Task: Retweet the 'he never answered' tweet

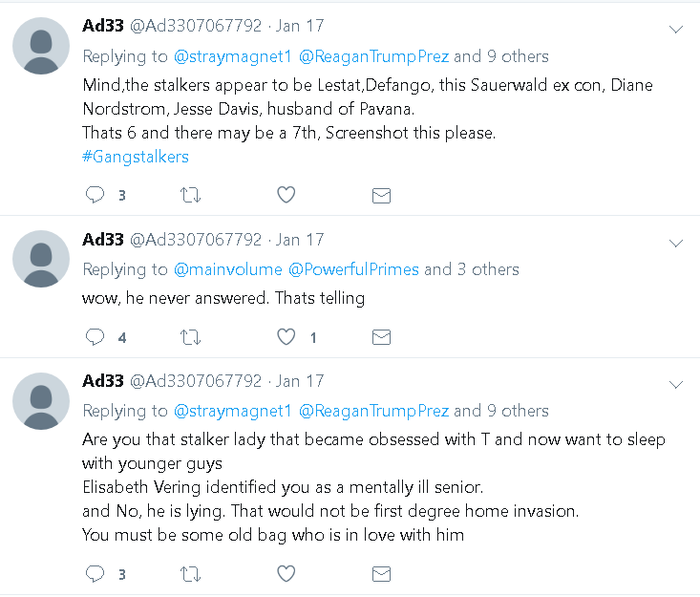Action: pyautogui.click(x=190, y=337)
